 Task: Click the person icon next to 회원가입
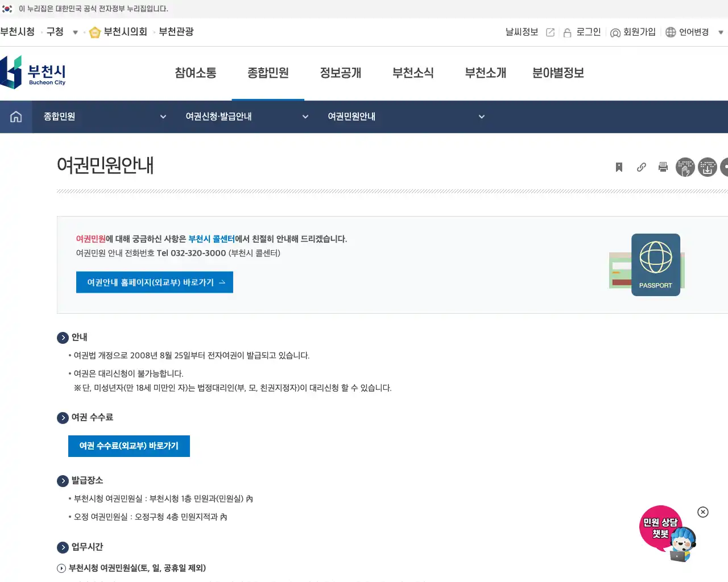pyautogui.click(x=615, y=32)
